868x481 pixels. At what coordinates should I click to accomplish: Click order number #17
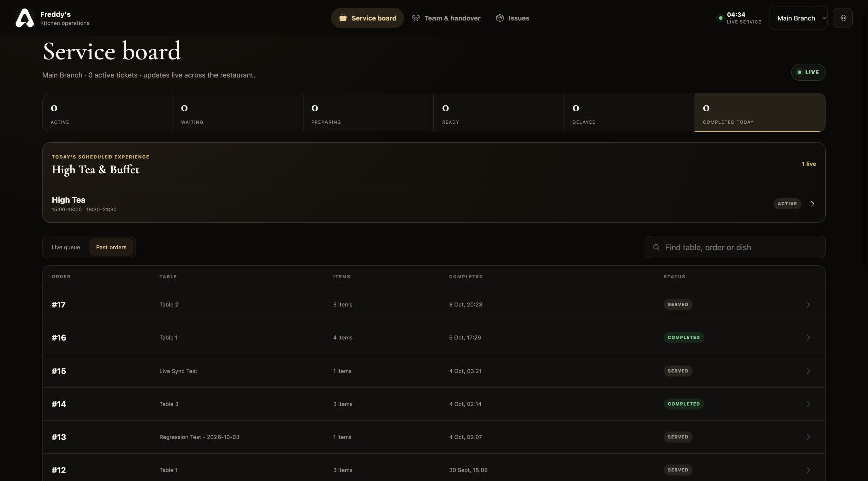(x=59, y=305)
